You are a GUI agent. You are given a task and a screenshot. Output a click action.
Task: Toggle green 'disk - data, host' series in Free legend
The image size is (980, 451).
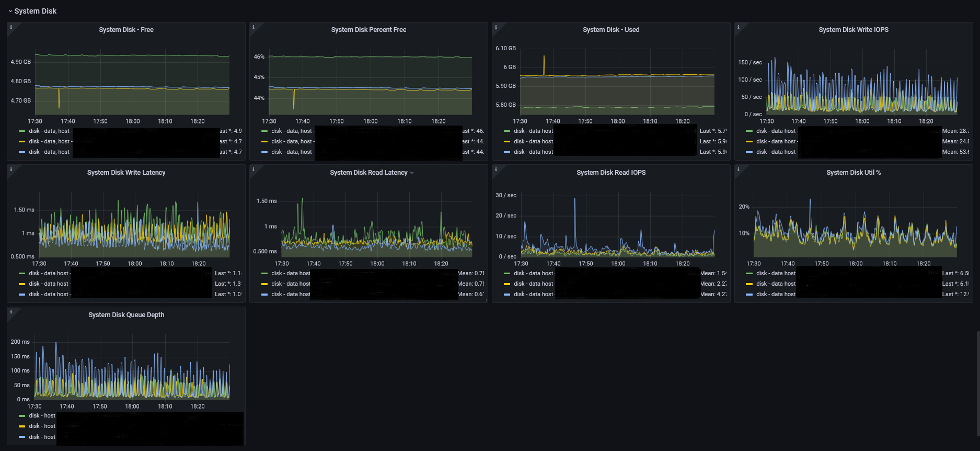pyautogui.click(x=51, y=131)
